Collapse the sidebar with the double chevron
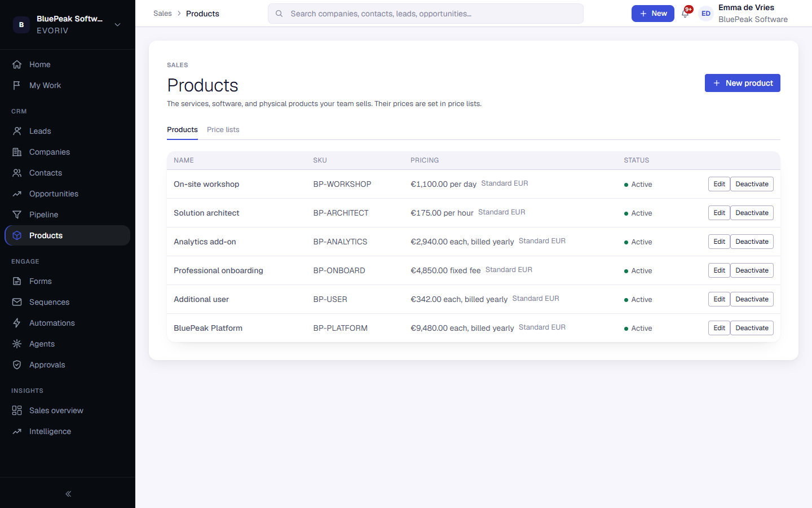Viewport: 812px width, 508px height. pyautogui.click(x=68, y=494)
